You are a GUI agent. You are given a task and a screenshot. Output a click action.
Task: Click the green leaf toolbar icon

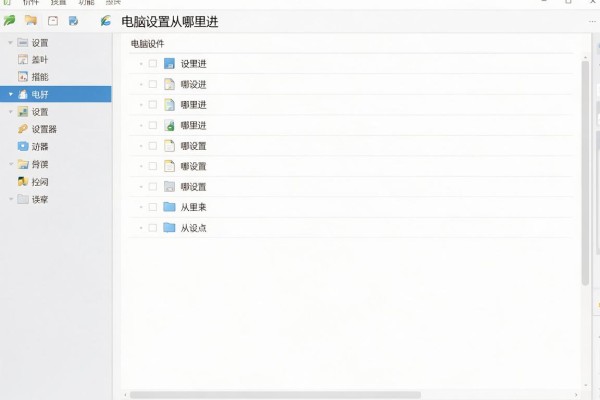point(10,20)
